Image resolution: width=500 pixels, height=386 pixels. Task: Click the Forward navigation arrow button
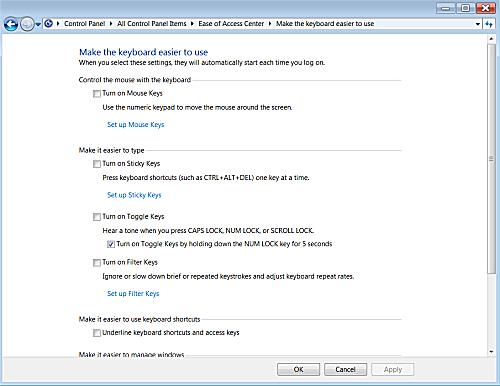(x=27, y=24)
